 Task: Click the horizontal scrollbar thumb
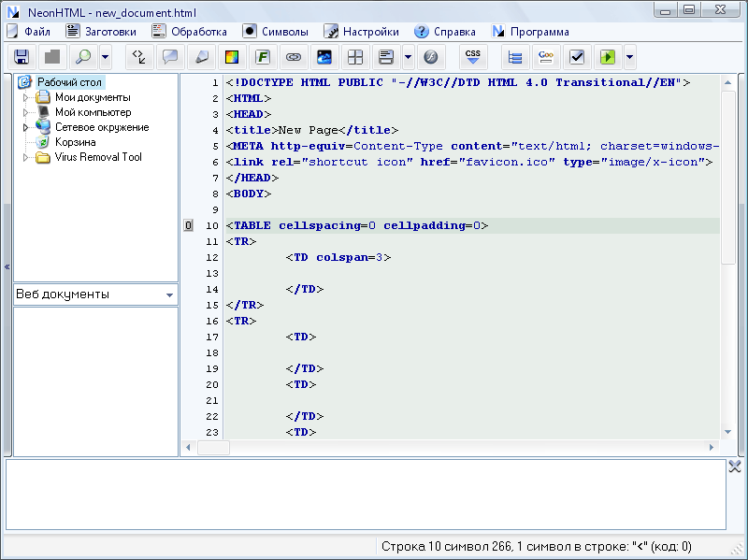pyautogui.click(x=213, y=448)
